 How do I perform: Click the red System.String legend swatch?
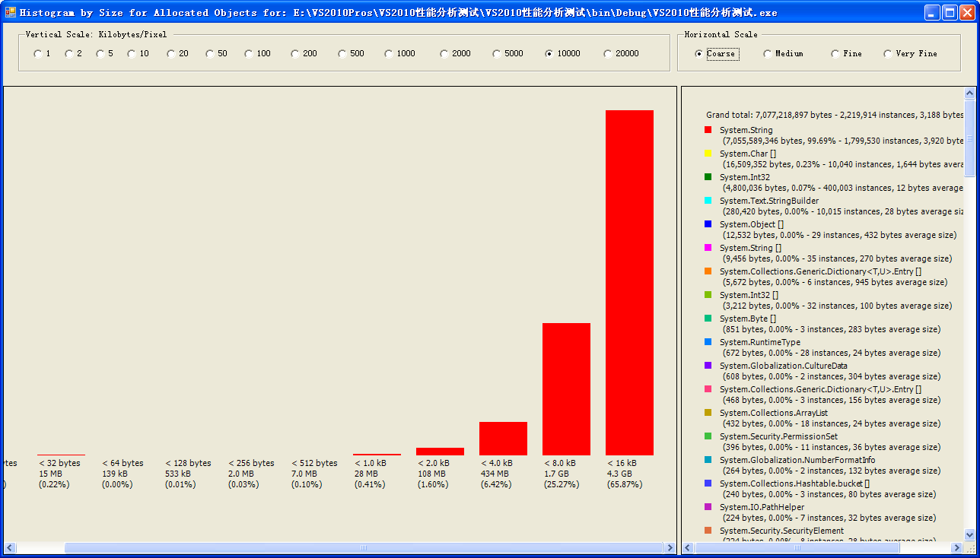click(x=708, y=130)
